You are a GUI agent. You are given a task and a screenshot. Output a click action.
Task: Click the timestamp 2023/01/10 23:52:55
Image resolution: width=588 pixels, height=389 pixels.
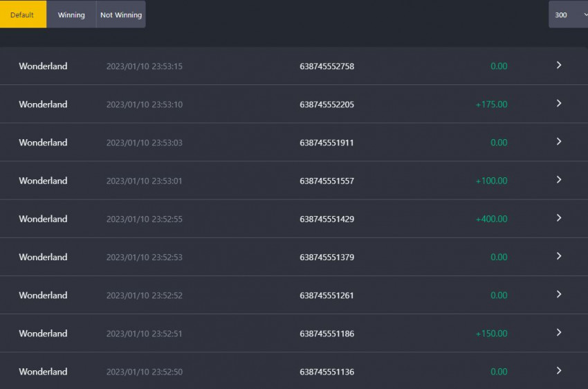click(x=145, y=219)
